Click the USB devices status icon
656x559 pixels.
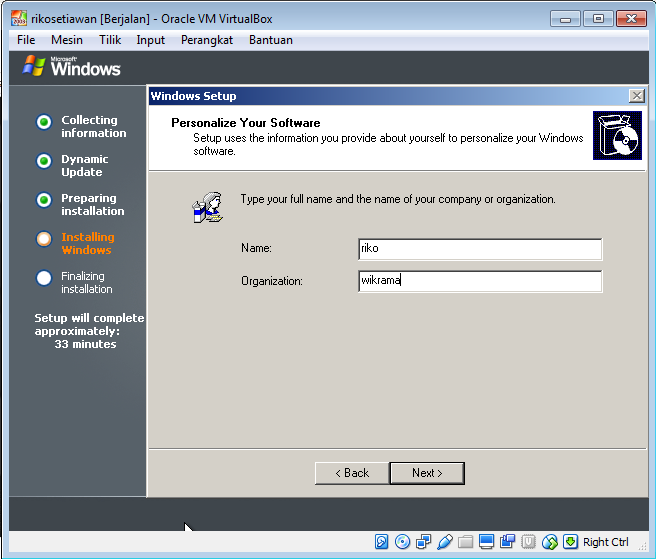click(444, 541)
